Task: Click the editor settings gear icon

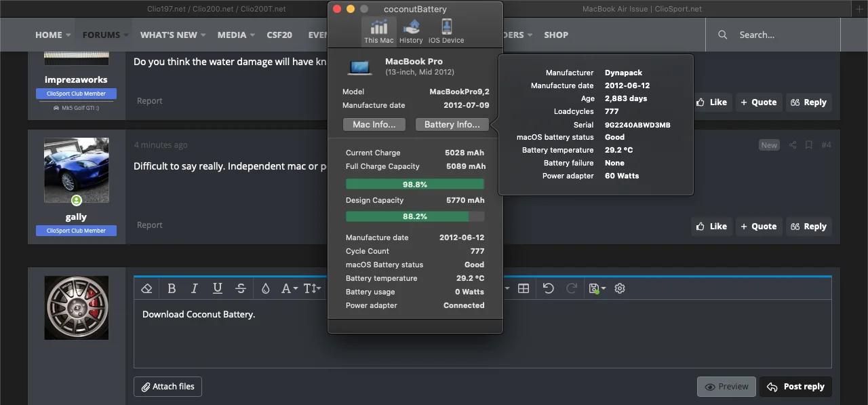Action: click(x=620, y=288)
